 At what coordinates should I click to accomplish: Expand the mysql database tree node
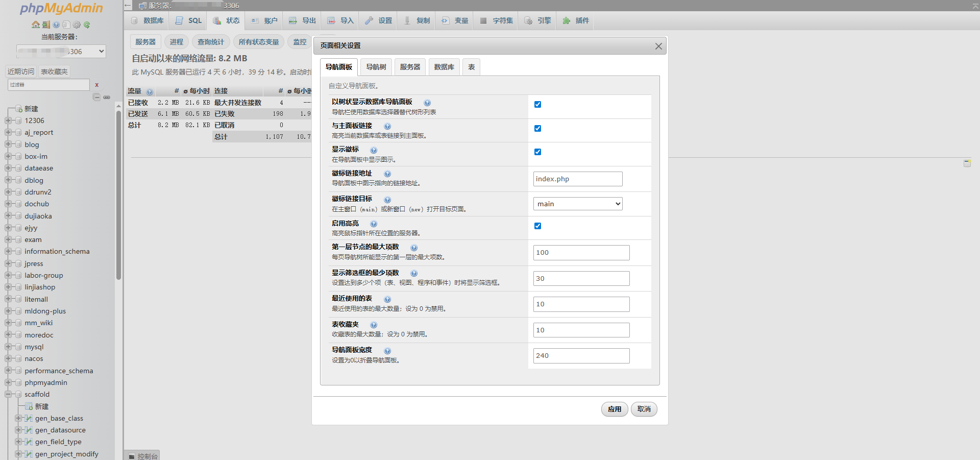[x=8, y=347]
